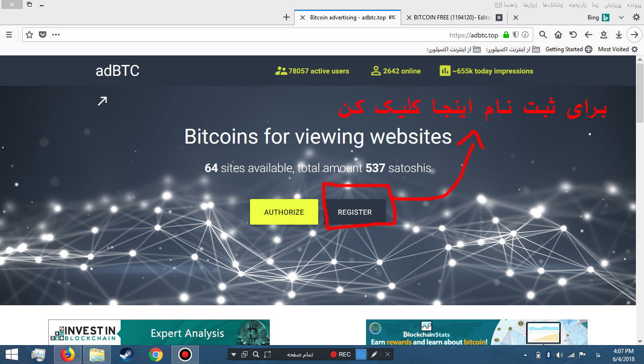Click the recorder pencil draw tool

click(374, 354)
